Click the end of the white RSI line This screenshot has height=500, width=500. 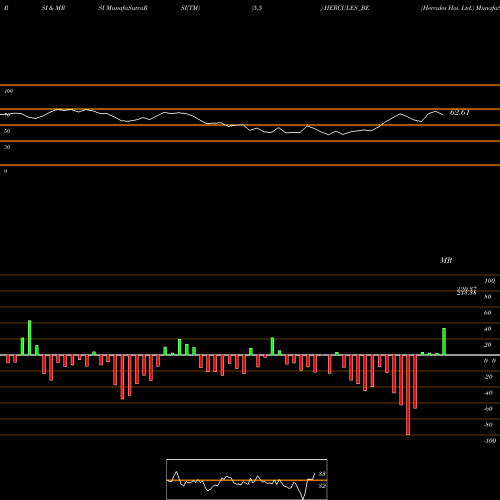(443, 115)
